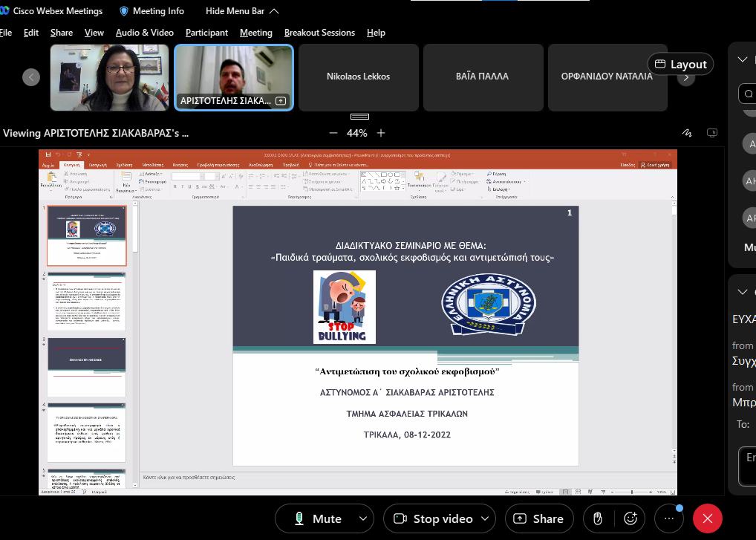Click the Share button
The width and height of the screenshot is (756, 540).
[x=539, y=518]
